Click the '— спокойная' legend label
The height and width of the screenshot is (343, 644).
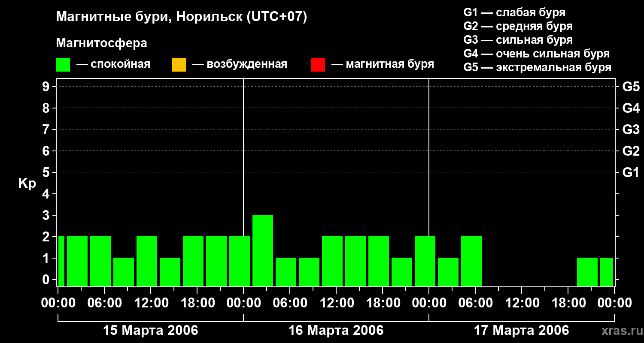point(113,65)
